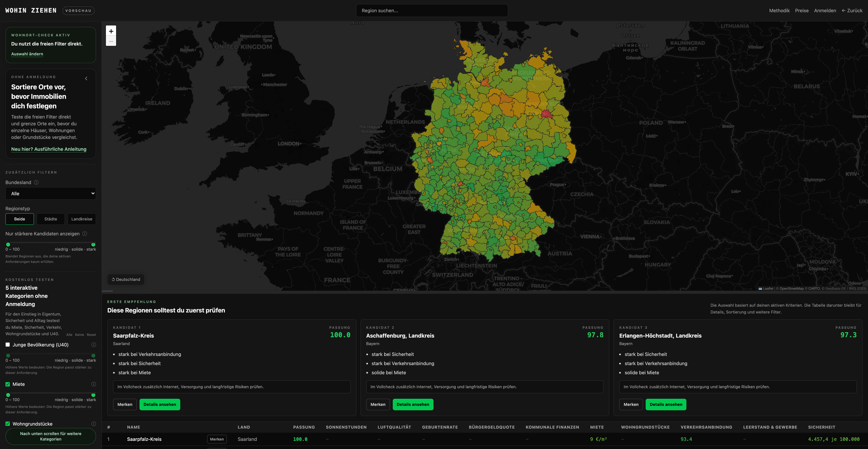The height and width of the screenshot is (449, 868).
Task: View details for Erlangen-Höchstadt, Landkreis
Action: click(x=666, y=405)
